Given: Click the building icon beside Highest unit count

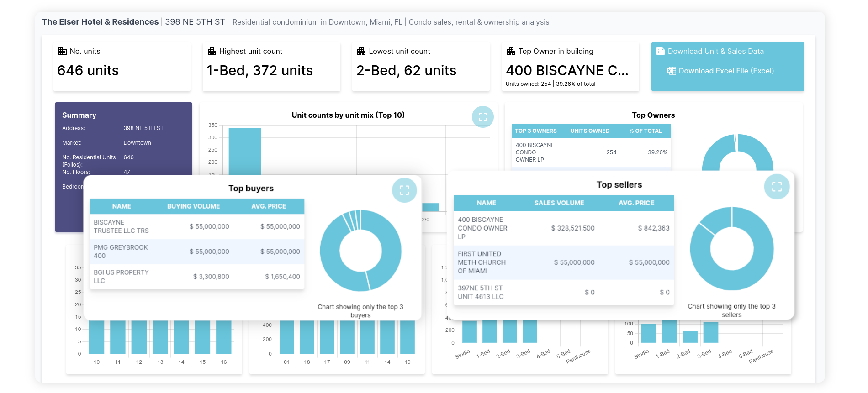Looking at the screenshot, I should [212, 51].
